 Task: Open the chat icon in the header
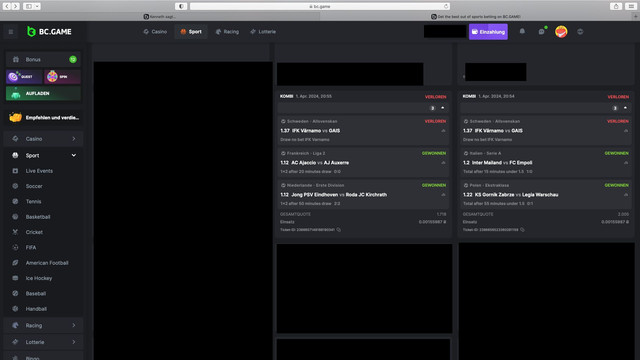pyautogui.click(x=541, y=31)
